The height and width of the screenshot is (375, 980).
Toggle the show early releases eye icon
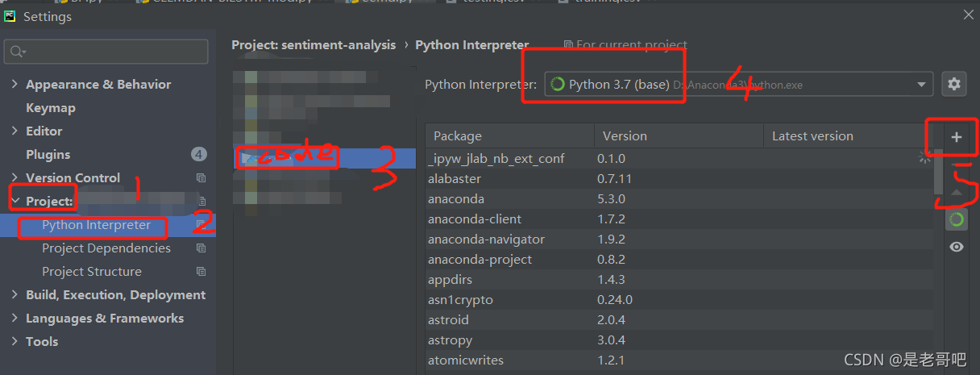(x=957, y=247)
